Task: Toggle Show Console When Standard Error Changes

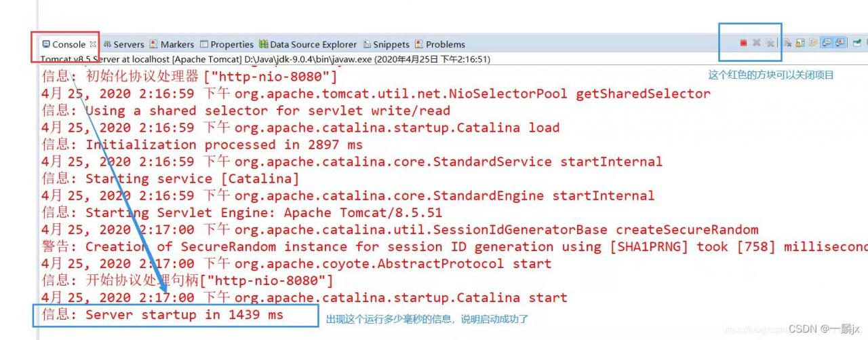Action: 840,43
